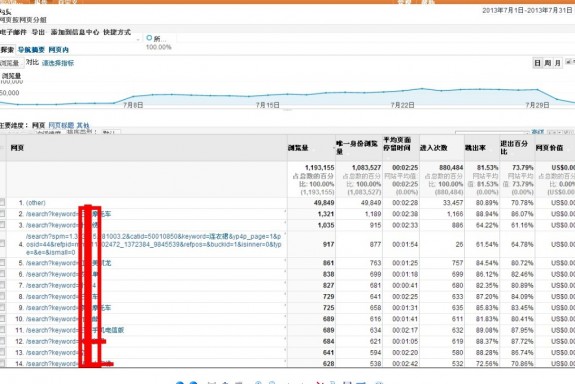Open row 2 /search?keyword link with 1,321 views
This screenshot has width=575, height=384.
coord(68,214)
